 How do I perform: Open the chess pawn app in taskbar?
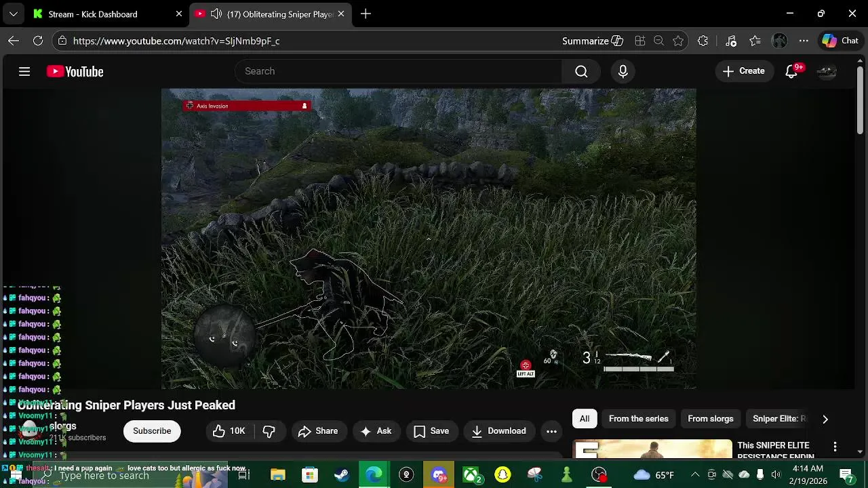567,475
